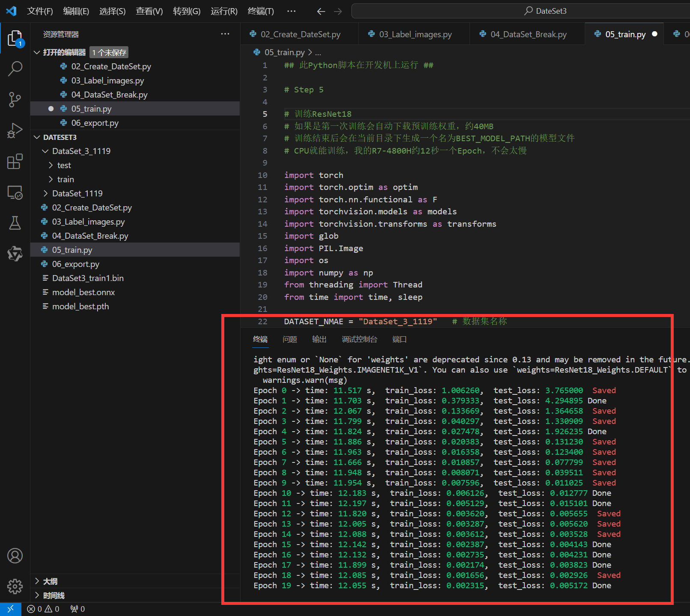Open the Source Control view
The height and width of the screenshot is (616, 690).
[x=15, y=99]
